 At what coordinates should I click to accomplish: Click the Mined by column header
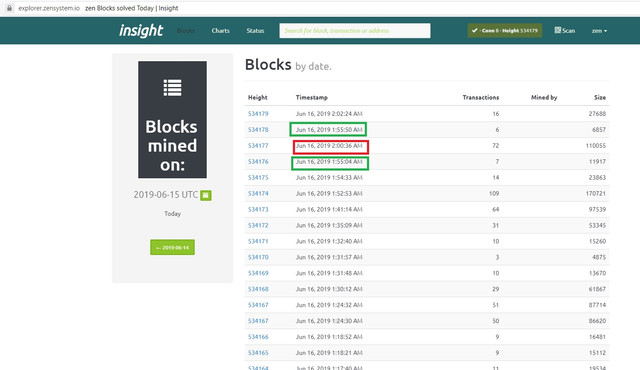click(544, 97)
